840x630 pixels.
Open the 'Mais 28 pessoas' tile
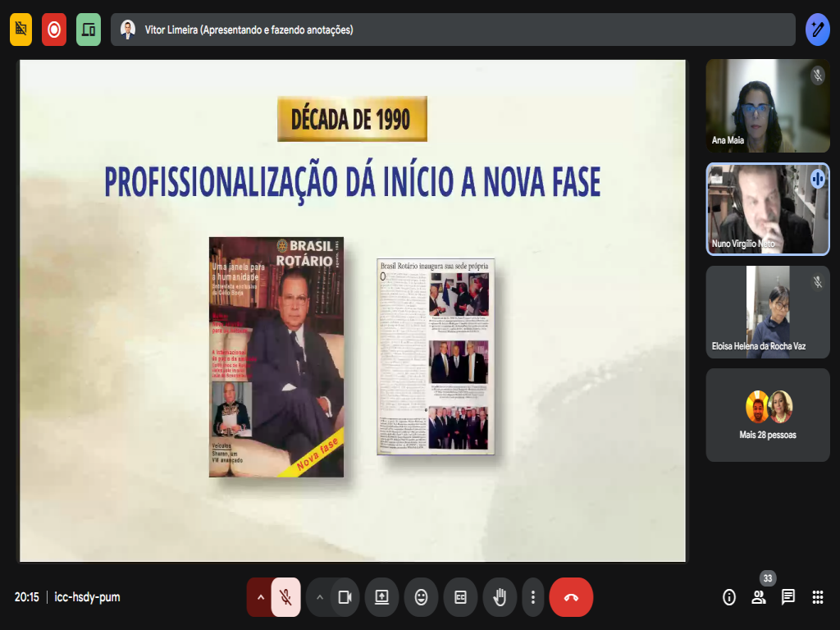coord(768,415)
